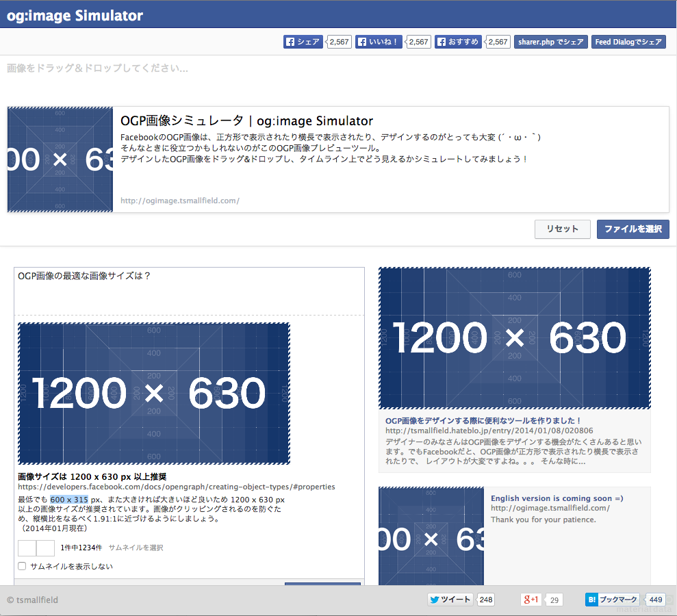Click the http://ogimage.tsmallfield.com/ URL in top preview card
Screen dimensions: 677x616
coord(179,201)
